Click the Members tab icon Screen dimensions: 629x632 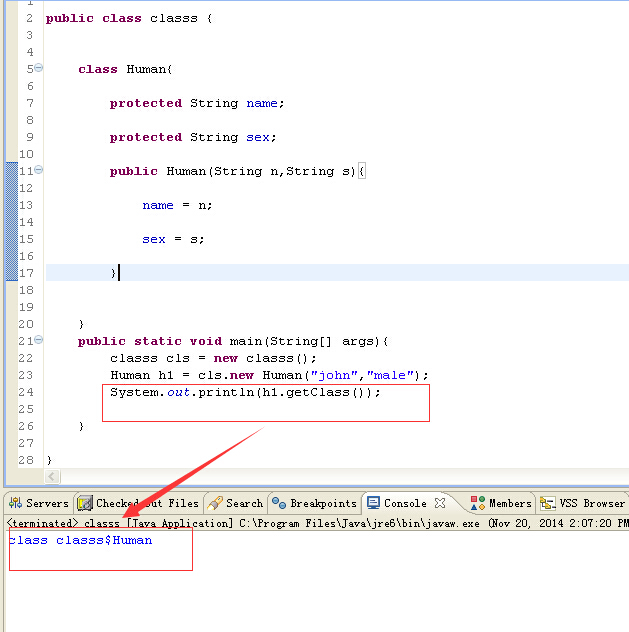tap(478, 503)
